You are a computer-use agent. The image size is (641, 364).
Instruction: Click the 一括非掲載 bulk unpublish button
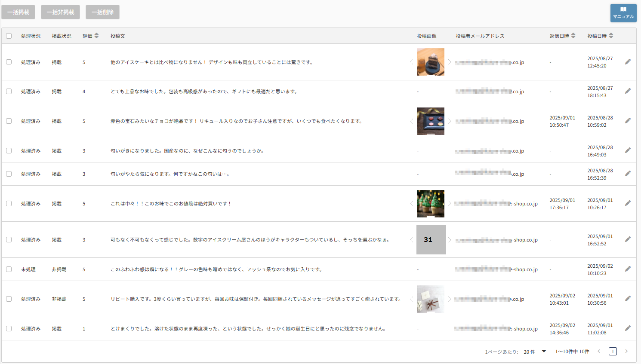point(60,12)
